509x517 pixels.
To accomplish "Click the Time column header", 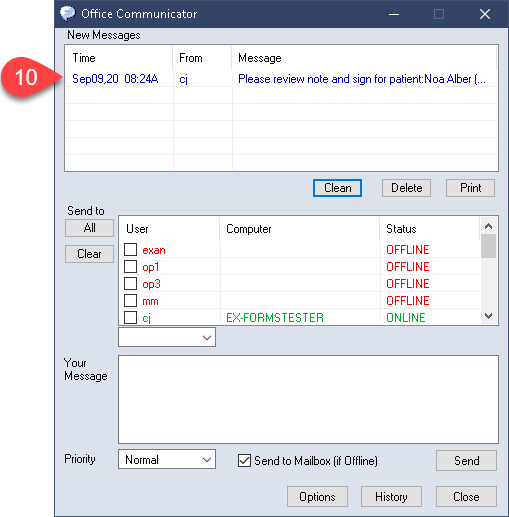I will tap(119, 58).
